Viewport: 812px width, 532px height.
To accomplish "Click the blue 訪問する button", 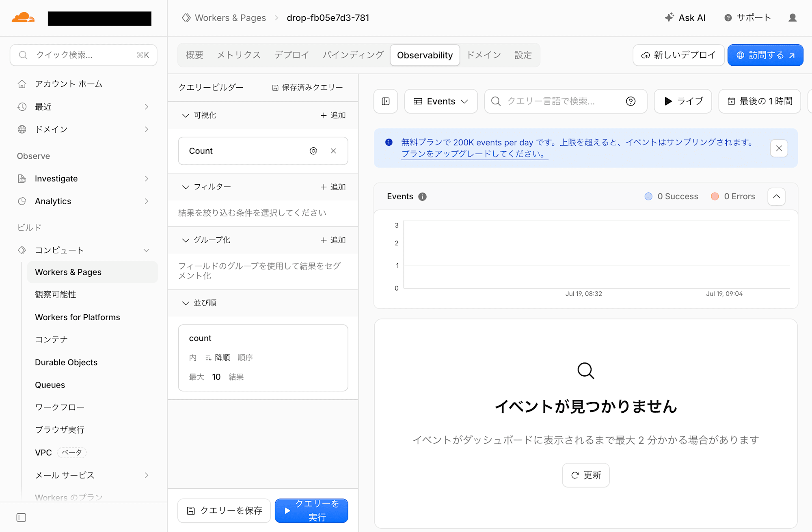I will (765, 55).
